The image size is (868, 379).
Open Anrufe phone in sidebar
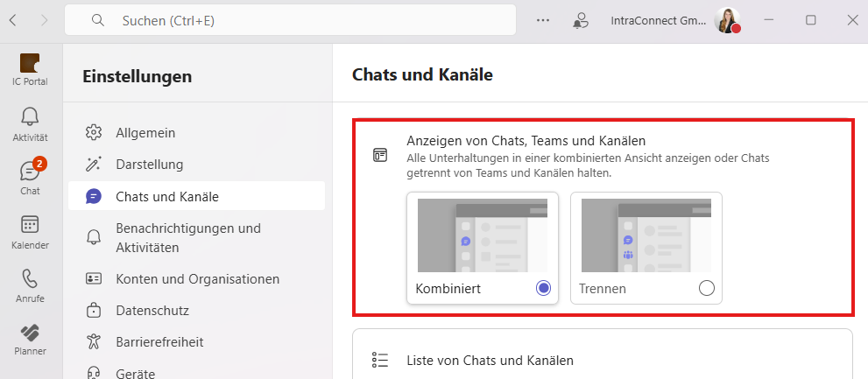point(30,286)
